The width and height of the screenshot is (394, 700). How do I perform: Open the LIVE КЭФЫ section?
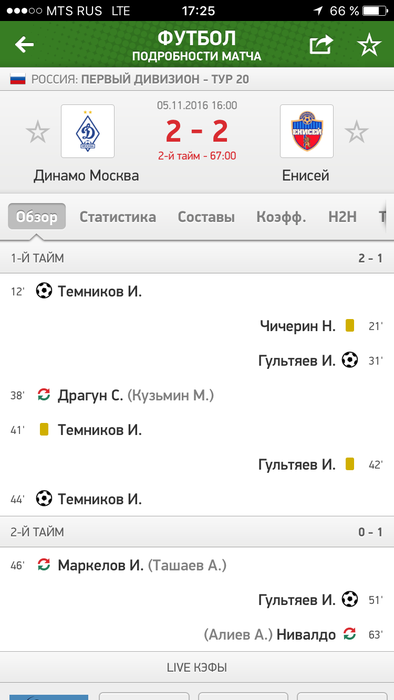click(x=197, y=668)
